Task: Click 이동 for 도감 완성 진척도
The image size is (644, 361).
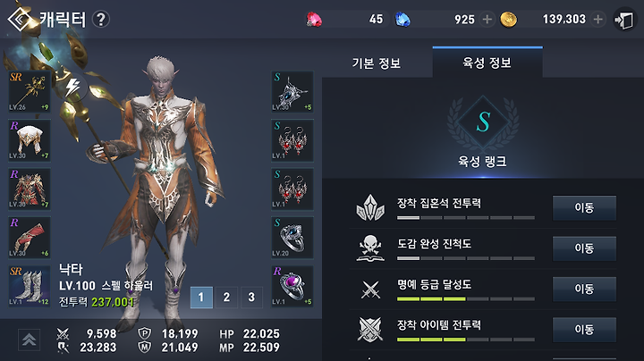Action: [x=584, y=248]
